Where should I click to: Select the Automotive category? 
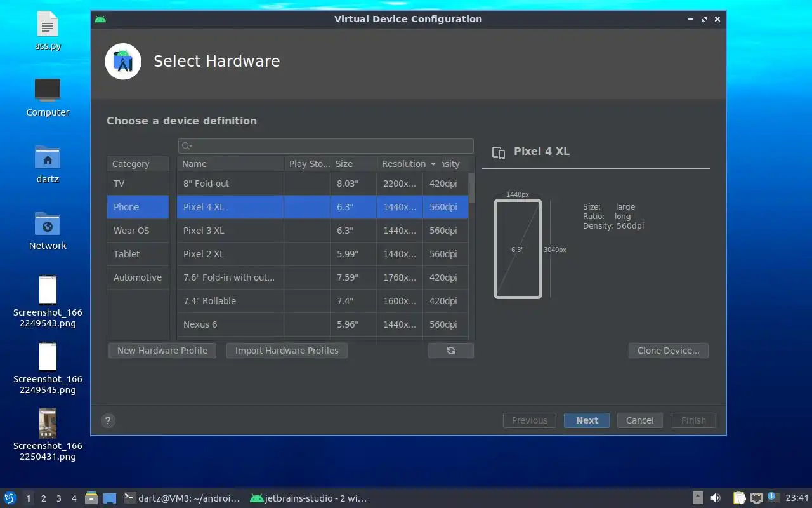point(138,277)
